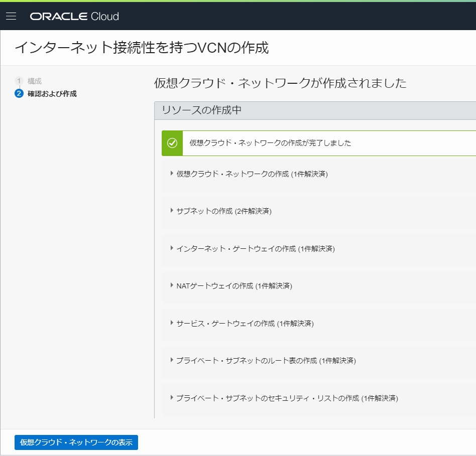Go back to the 構成 step label
The height and width of the screenshot is (456, 476).
click(x=35, y=81)
